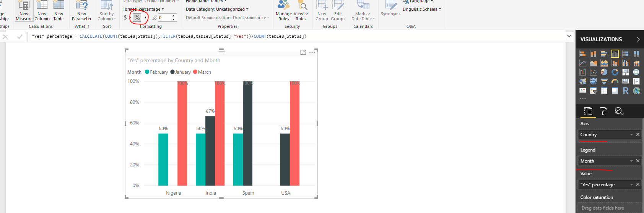Open Default Summarization dropdown
Image resolution: width=644 pixels, height=213 pixels.
(x=228, y=18)
